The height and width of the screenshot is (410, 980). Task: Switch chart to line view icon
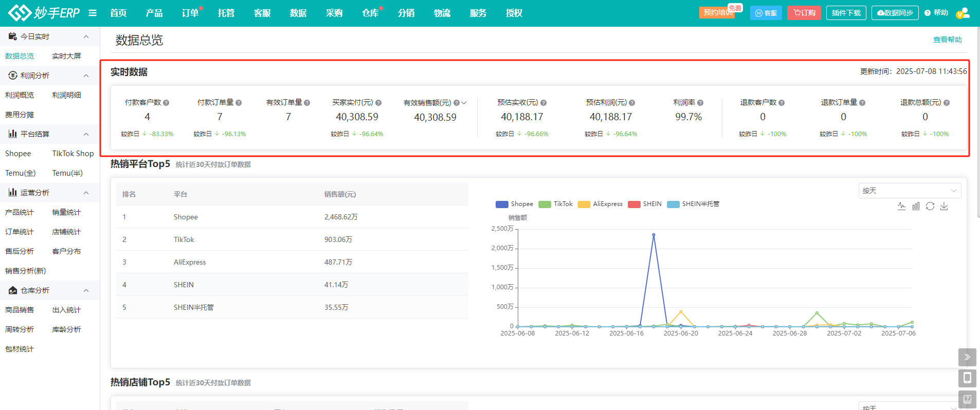(x=901, y=206)
